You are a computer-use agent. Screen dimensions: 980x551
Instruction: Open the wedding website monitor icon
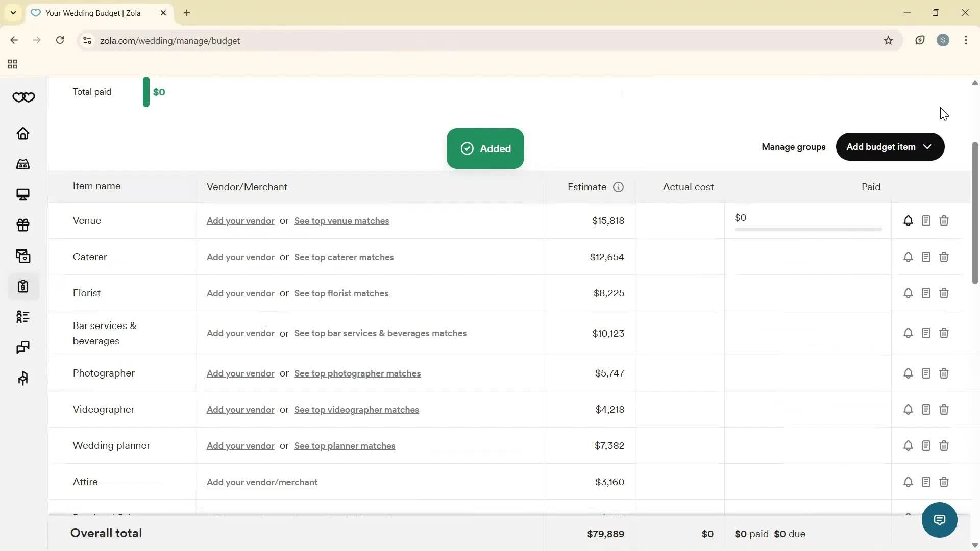[x=23, y=194]
